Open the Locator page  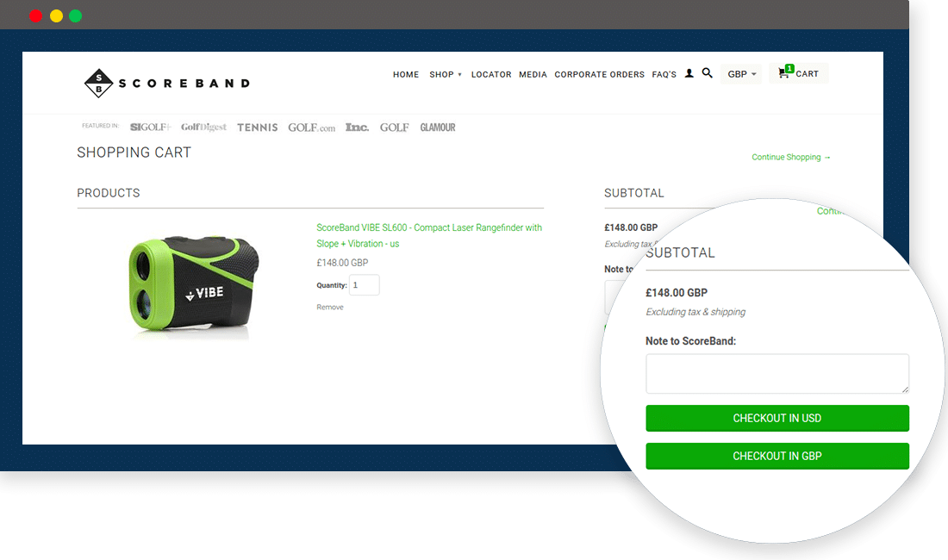(491, 74)
